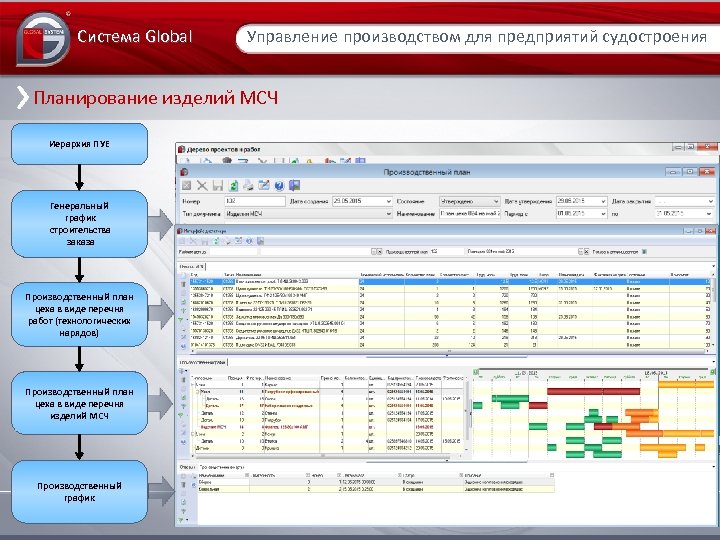Open the Дата утверждения date dropdown
Image resolution: width=720 pixels, height=540 pixels.
tap(603, 201)
